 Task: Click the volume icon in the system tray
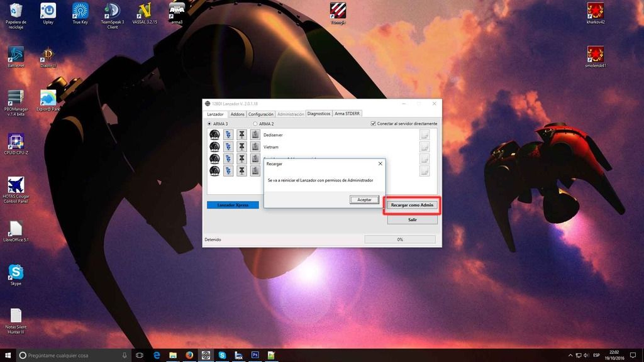586,356
